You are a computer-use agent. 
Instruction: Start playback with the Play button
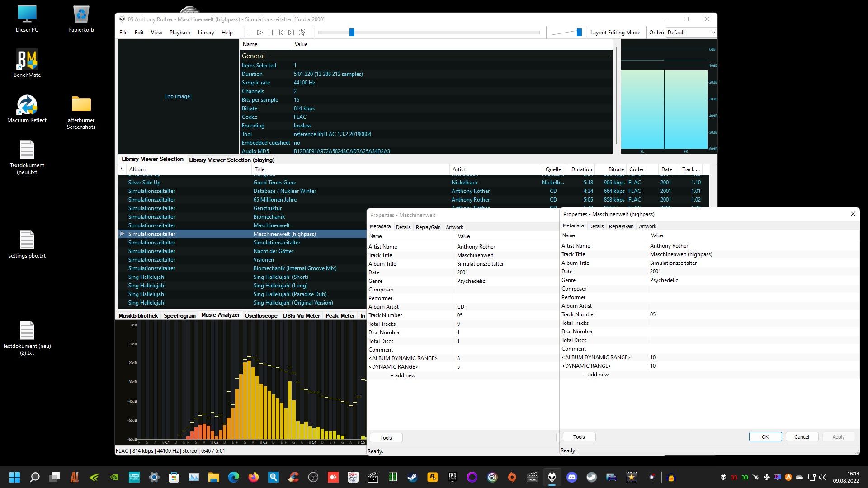click(x=260, y=33)
